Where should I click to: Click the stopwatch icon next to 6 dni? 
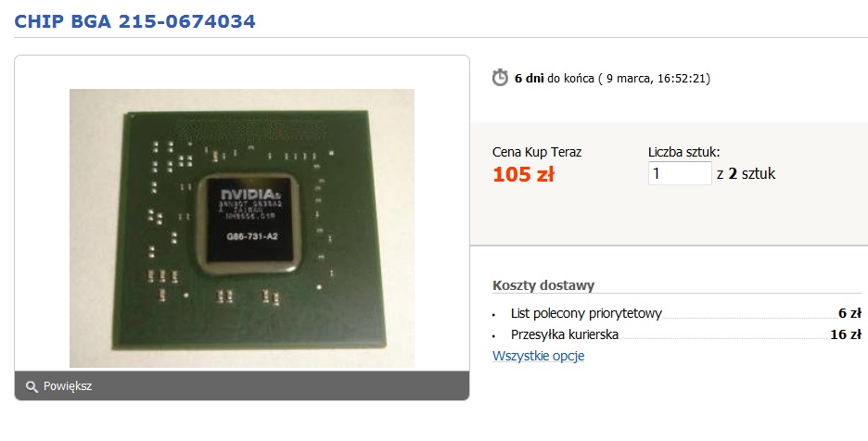click(x=500, y=78)
